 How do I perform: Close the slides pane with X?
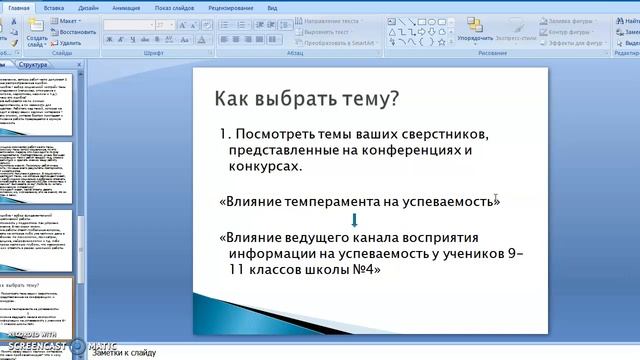pos(79,64)
